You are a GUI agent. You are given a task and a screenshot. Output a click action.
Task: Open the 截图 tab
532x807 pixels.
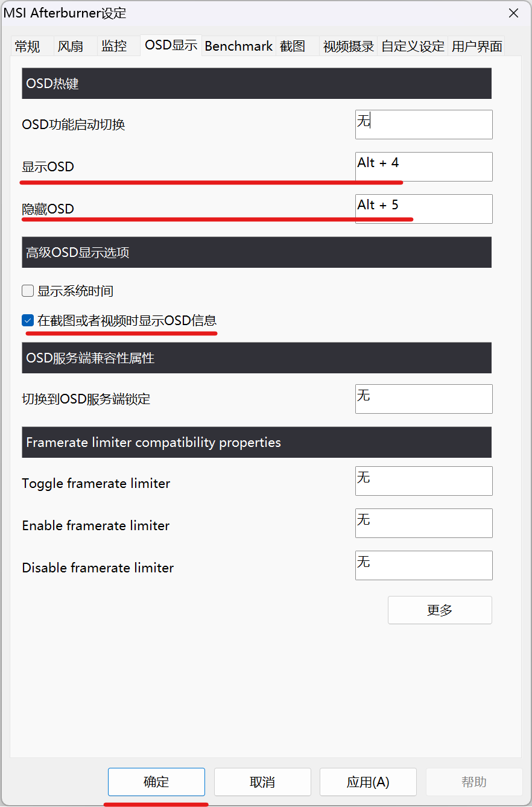[293, 46]
